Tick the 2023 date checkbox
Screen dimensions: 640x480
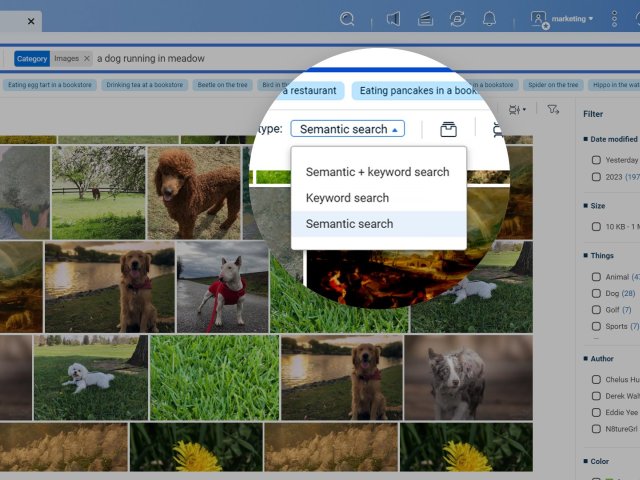click(596, 177)
